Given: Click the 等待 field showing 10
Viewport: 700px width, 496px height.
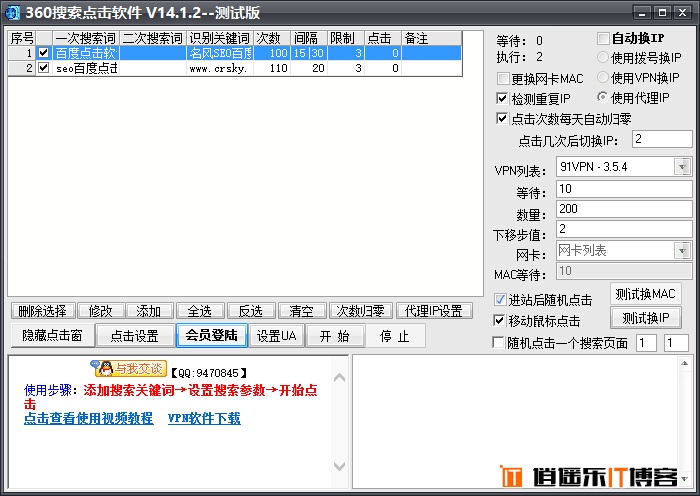Looking at the screenshot, I should [624, 189].
